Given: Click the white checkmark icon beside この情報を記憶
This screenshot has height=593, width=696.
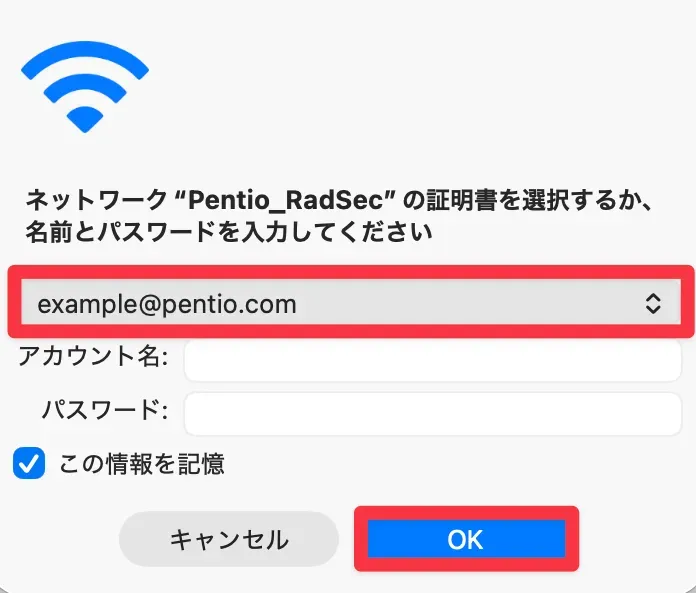Looking at the screenshot, I should (30, 463).
